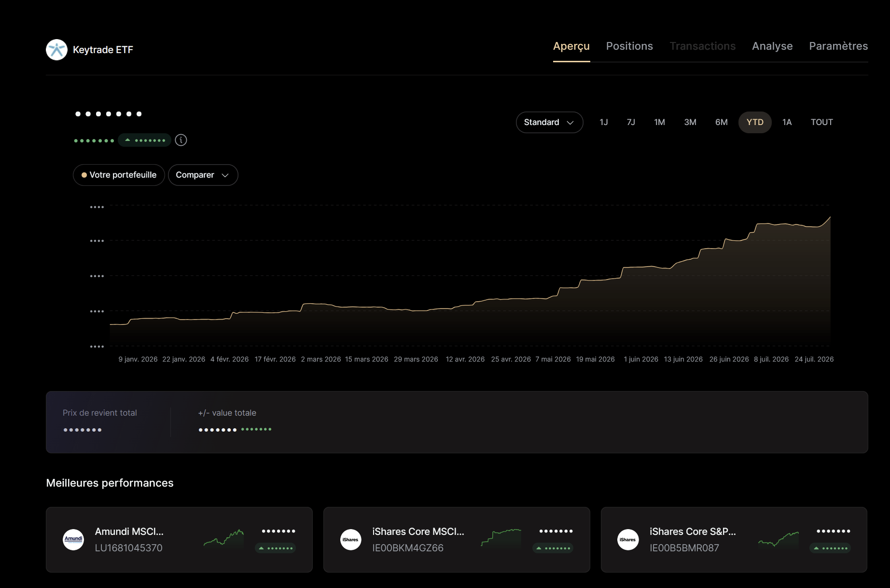890x588 pixels.
Task: Click the 1 juin 2026 axis date
Action: pyautogui.click(x=641, y=359)
